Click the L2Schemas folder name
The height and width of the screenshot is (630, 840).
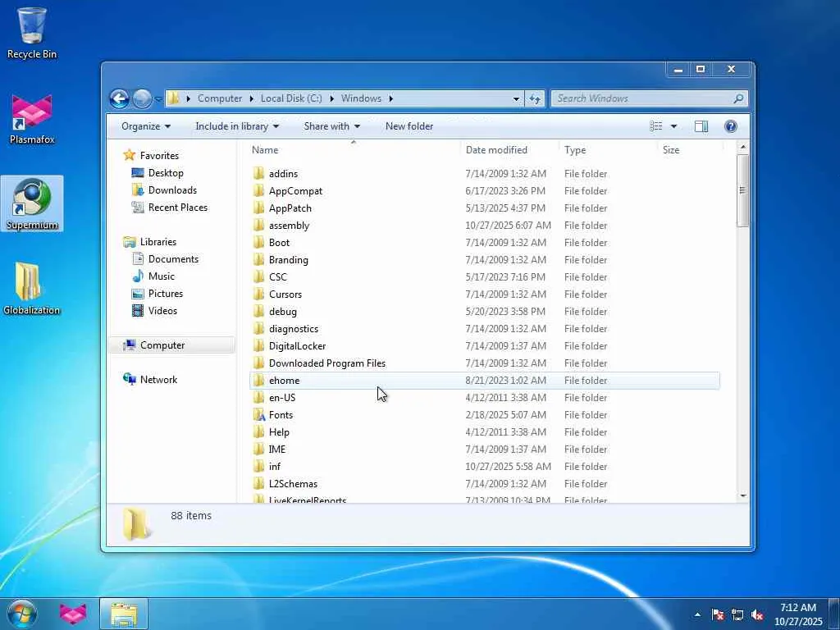[x=293, y=484]
